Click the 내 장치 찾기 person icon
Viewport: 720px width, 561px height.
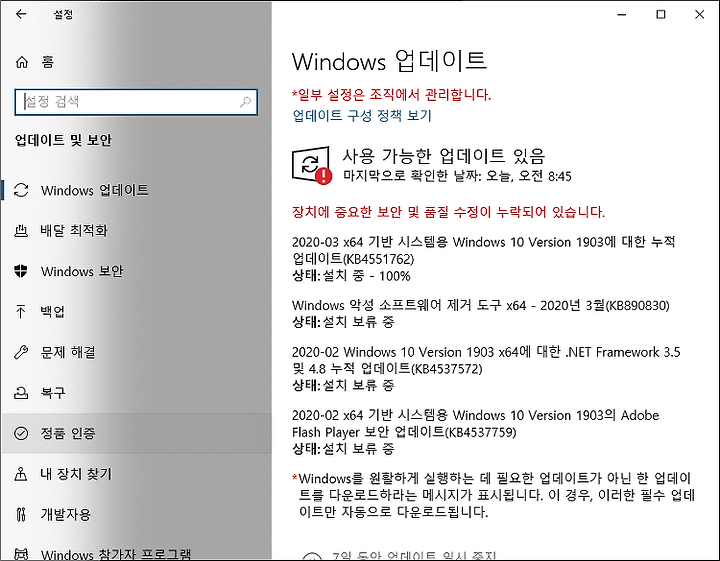[x=21, y=473]
